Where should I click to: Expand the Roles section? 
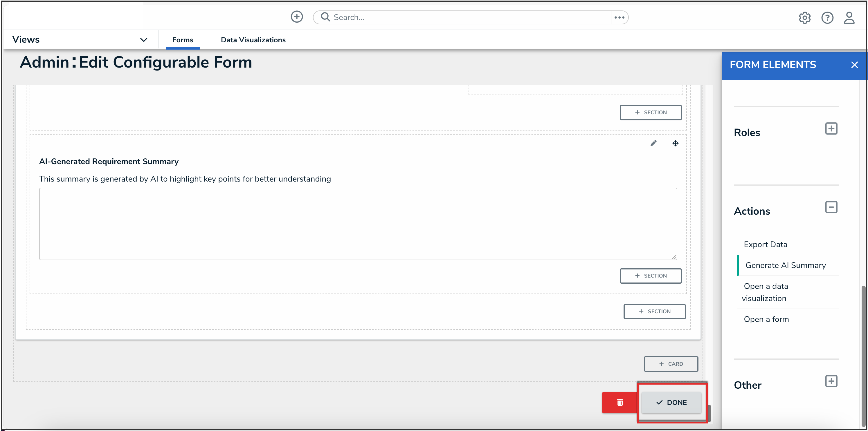tap(831, 128)
